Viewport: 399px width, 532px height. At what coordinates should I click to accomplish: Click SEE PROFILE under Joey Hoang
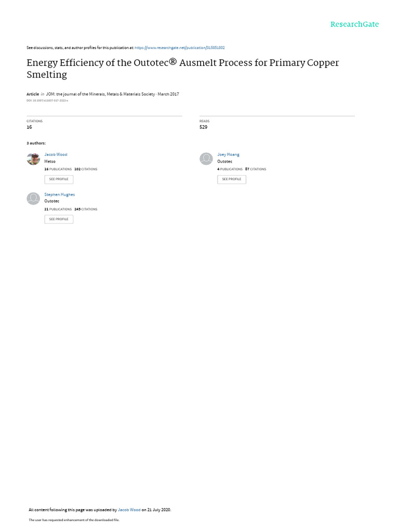point(232,179)
